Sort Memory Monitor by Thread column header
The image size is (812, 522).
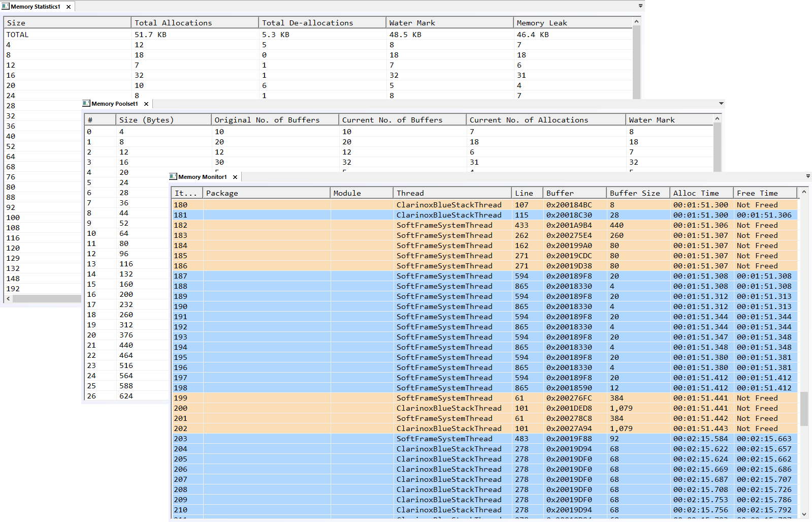[x=452, y=193]
